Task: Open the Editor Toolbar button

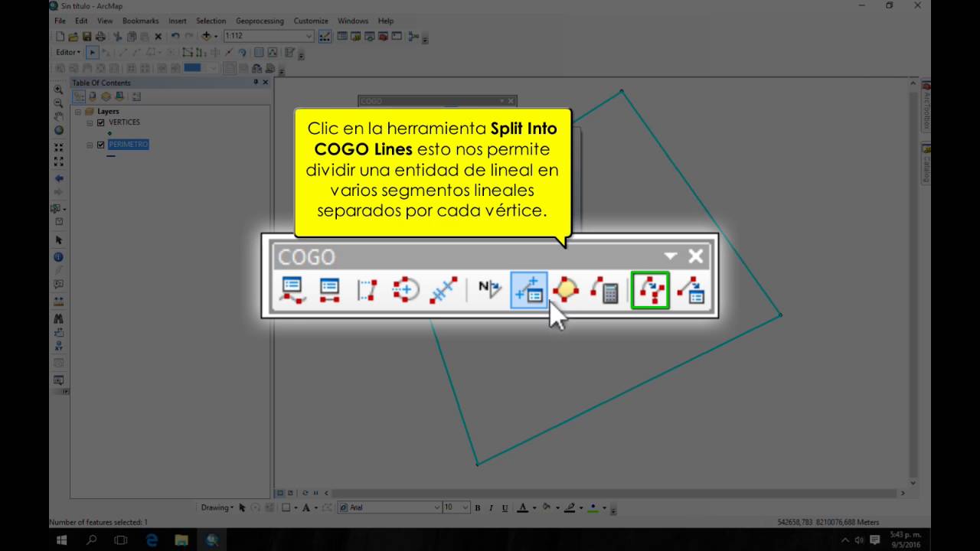Action: pyautogui.click(x=325, y=36)
